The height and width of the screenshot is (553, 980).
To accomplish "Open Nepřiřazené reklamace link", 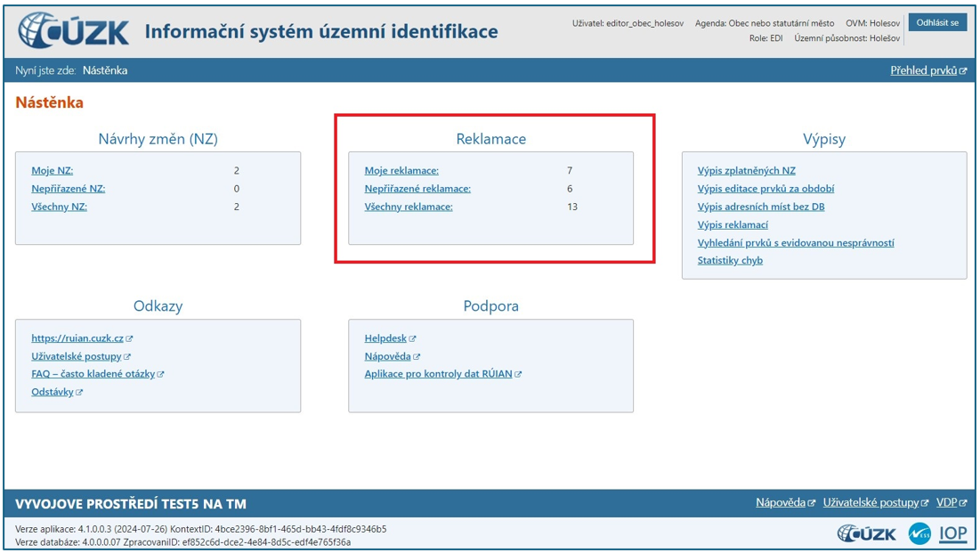I will (417, 189).
